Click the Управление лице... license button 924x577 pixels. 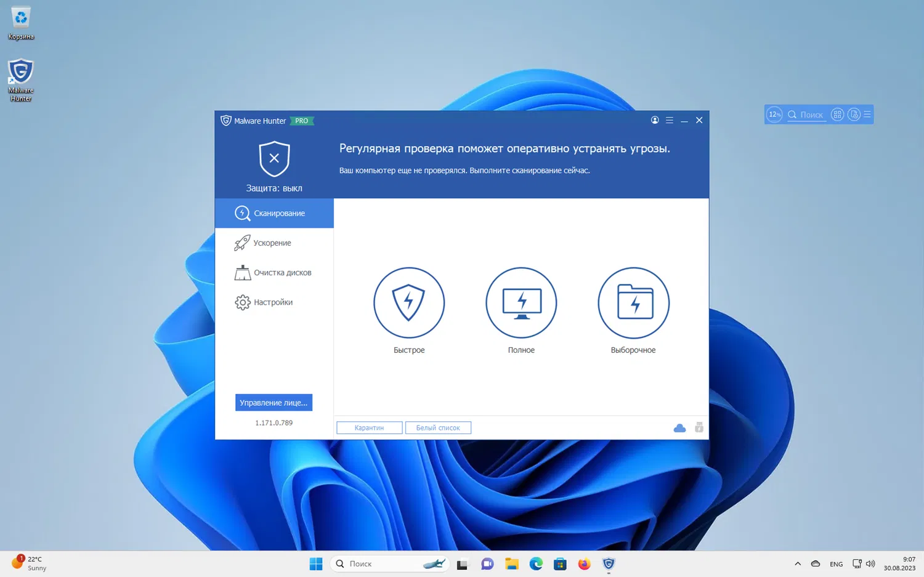274,402
